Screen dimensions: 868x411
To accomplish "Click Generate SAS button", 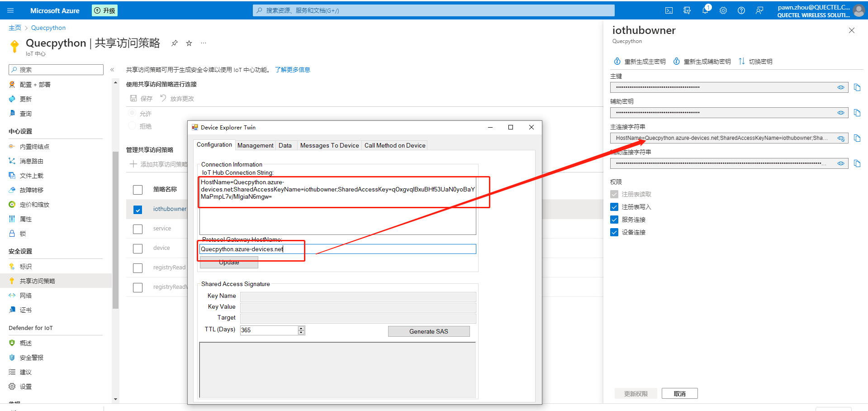I will point(429,331).
